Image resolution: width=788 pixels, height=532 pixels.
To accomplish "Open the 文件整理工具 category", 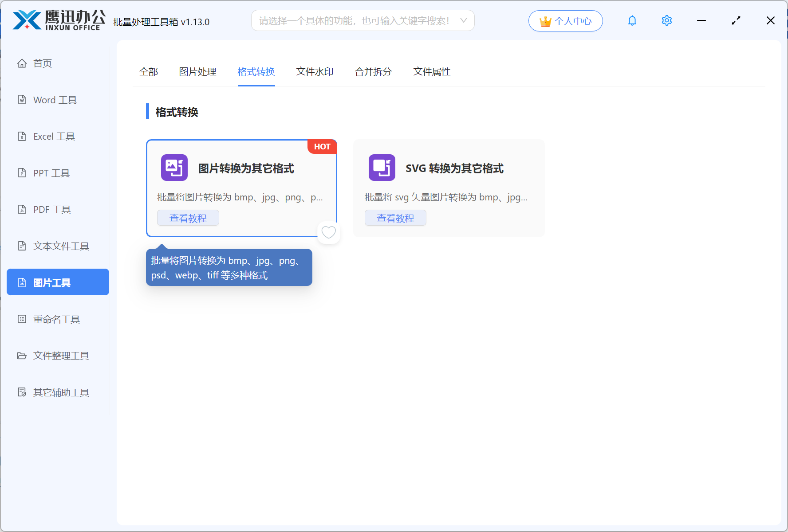I will (60, 355).
